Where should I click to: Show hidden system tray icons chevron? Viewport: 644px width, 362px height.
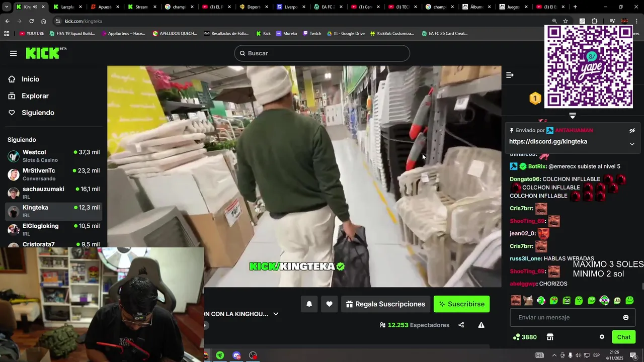click(554, 355)
